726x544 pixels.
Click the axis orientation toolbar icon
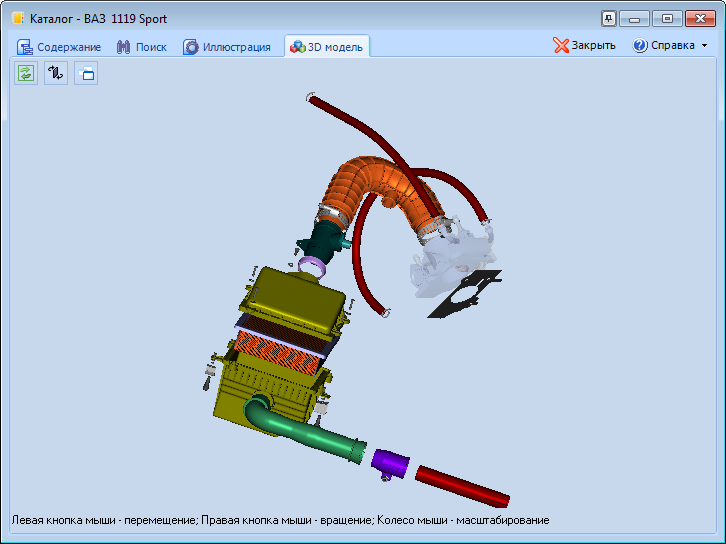(x=56, y=73)
